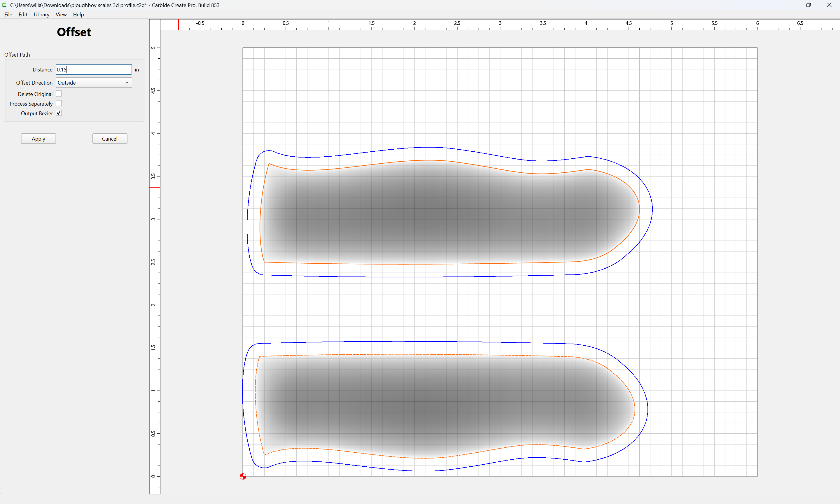Open the File menu
The width and height of the screenshot is (840, 504).
8,14
